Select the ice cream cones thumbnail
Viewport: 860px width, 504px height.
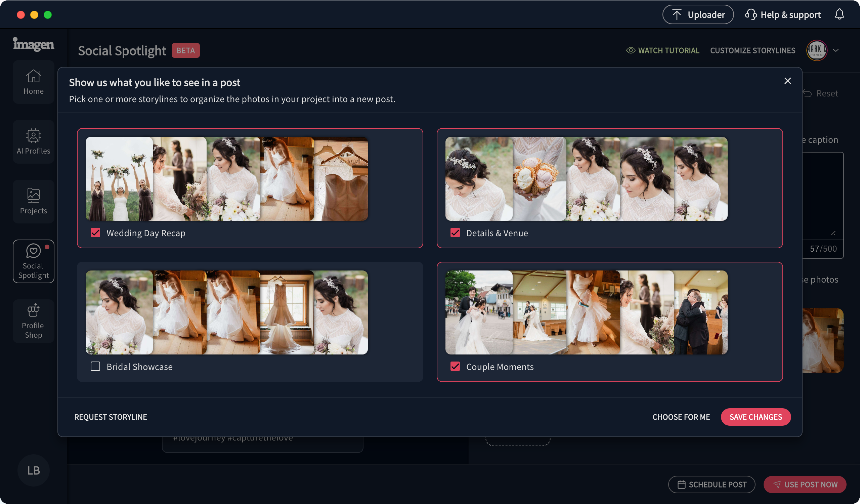[539, 178]
